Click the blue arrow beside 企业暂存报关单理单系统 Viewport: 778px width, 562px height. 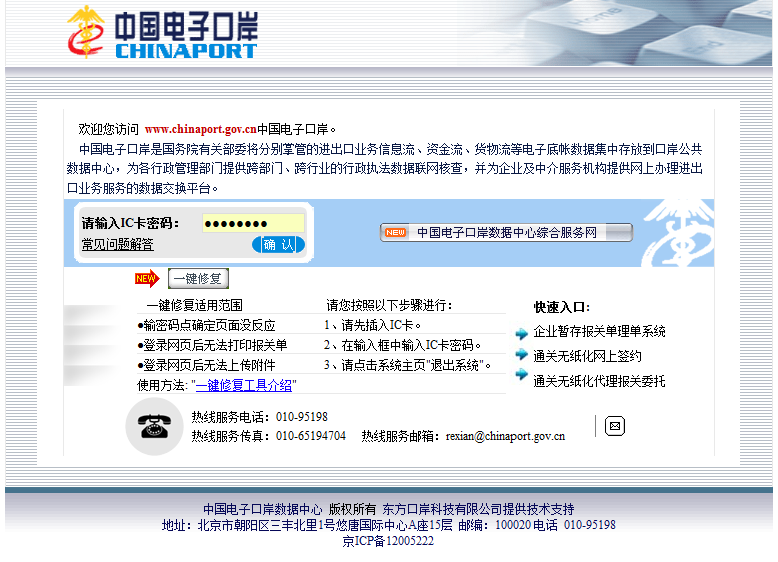tap(521, 333)
